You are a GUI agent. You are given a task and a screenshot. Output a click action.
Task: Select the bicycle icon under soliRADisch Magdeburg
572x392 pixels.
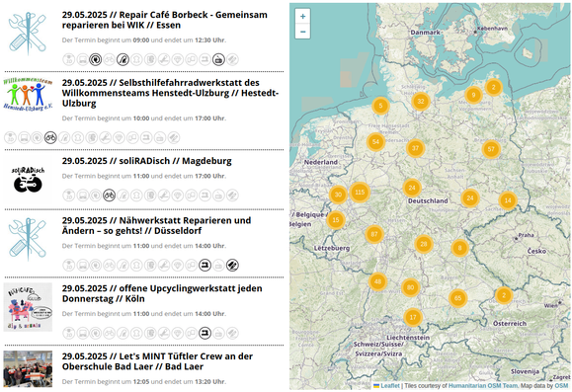tap(109, 196)
